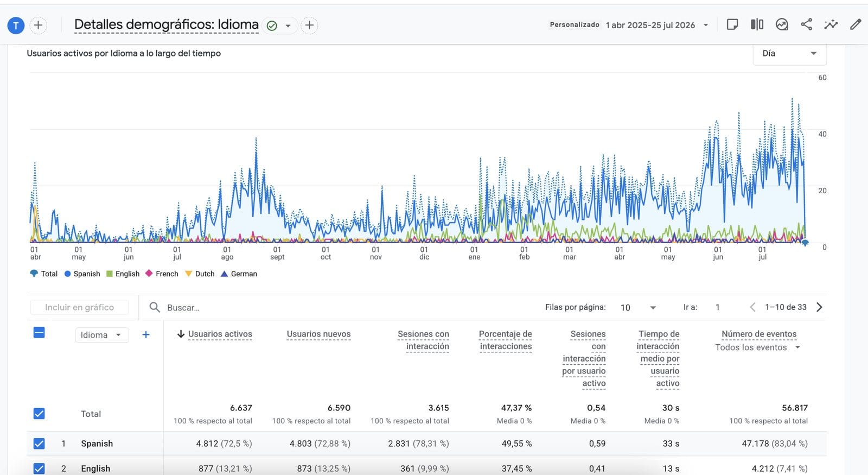Screen dimensions: 868x475
Task: Go to next page chevron
Action: pos(819,307)
